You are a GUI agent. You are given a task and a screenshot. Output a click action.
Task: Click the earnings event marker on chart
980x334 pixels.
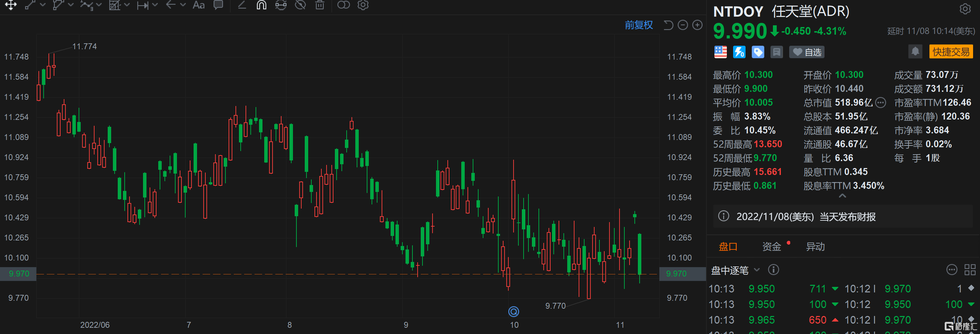click(514, 311)
